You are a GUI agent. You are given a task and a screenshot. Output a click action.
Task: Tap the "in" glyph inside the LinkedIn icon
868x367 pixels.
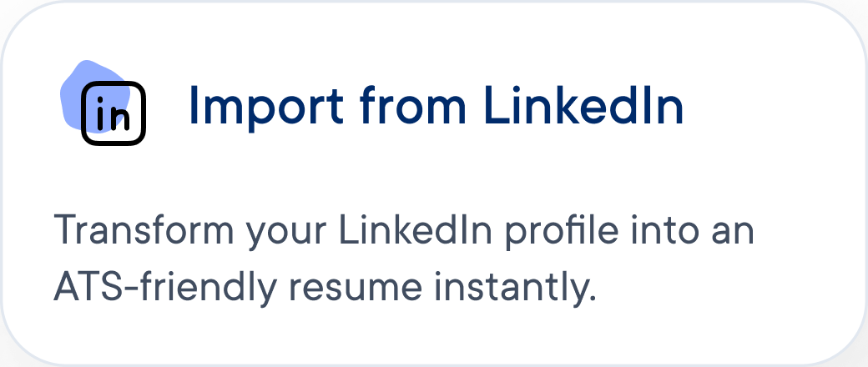pyautogui.click(x=114, y=117)
